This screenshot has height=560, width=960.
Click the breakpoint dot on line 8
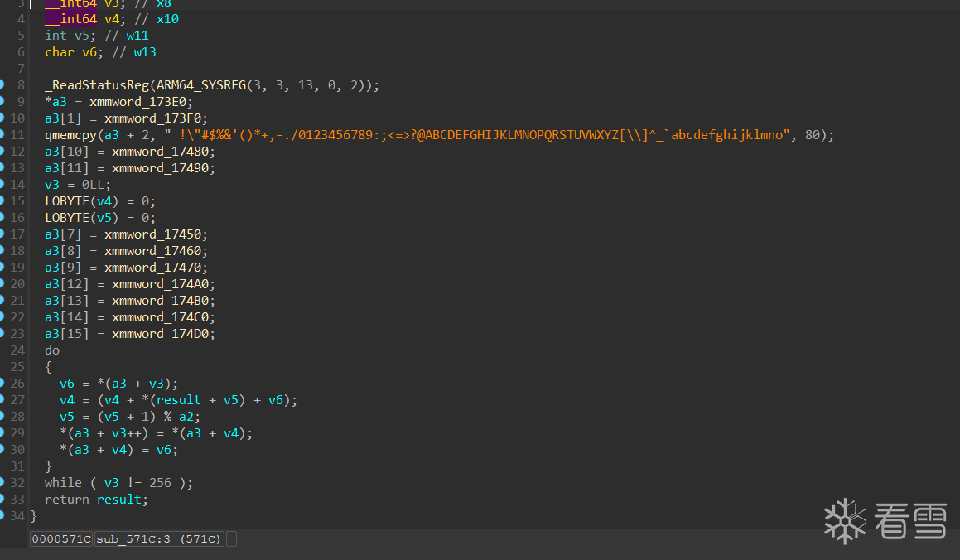coord(2,84)
